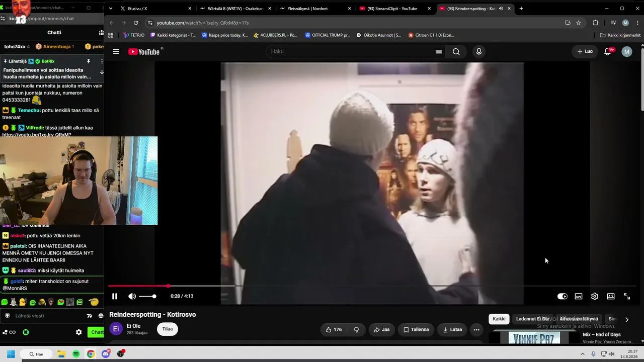Open the Chrome three-dot menu
The image size is (644, 362).
pos(638,23)
